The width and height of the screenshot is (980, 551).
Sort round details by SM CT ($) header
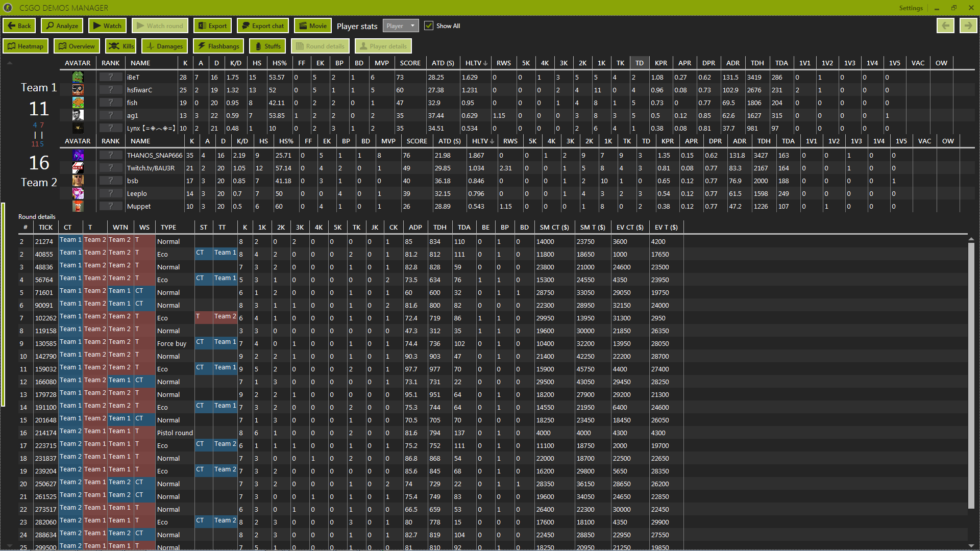point(554,228)
